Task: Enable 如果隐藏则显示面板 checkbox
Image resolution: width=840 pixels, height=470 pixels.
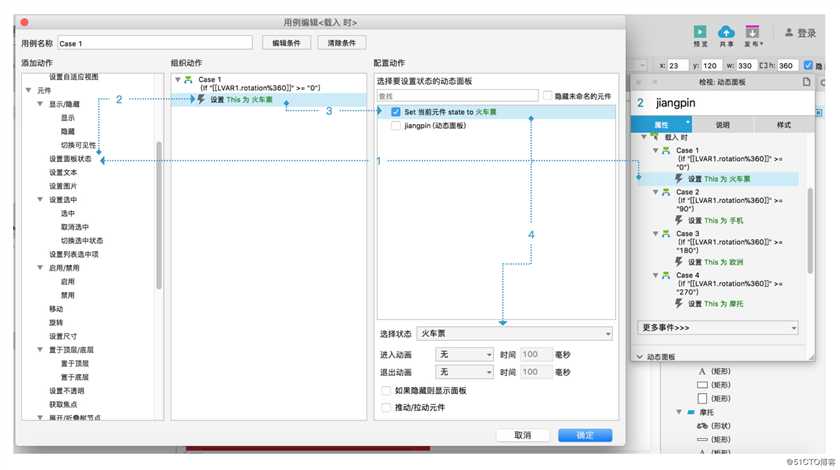Action: pos(385,390)
